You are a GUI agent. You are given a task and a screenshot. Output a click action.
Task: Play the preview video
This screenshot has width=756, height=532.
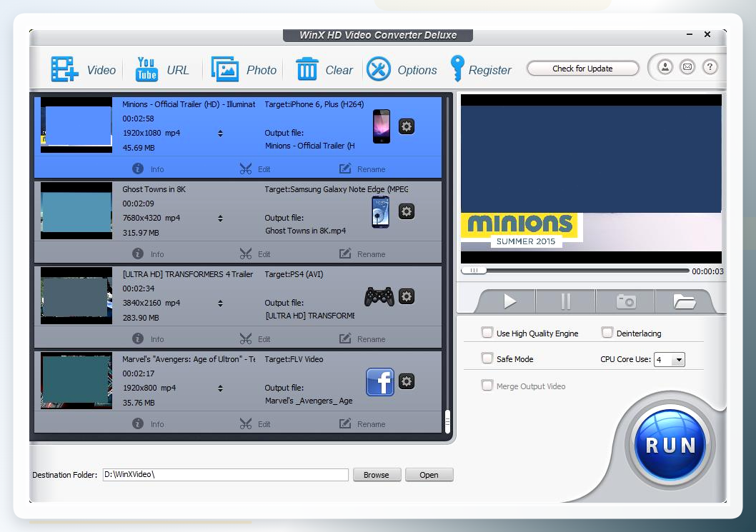click(509, 301)
